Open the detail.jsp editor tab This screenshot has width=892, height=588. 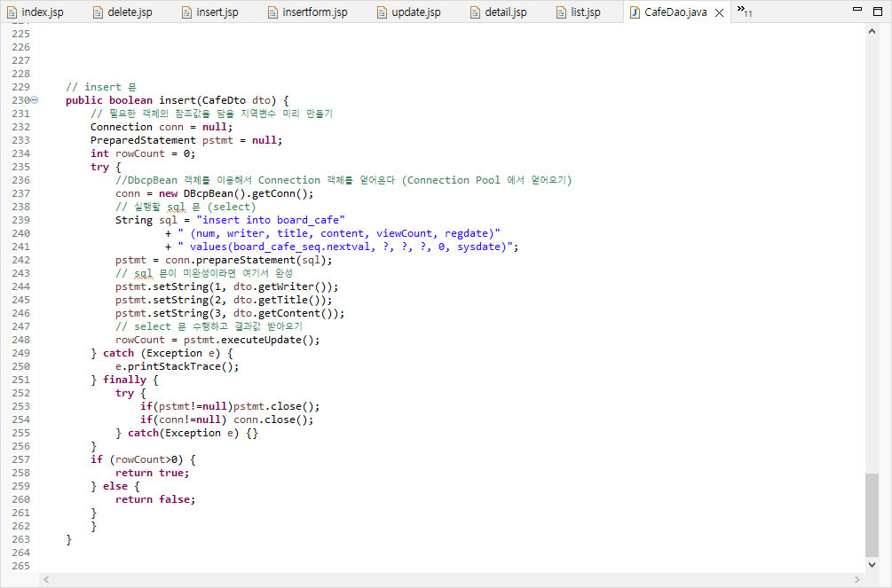click(x=499, y=12)
